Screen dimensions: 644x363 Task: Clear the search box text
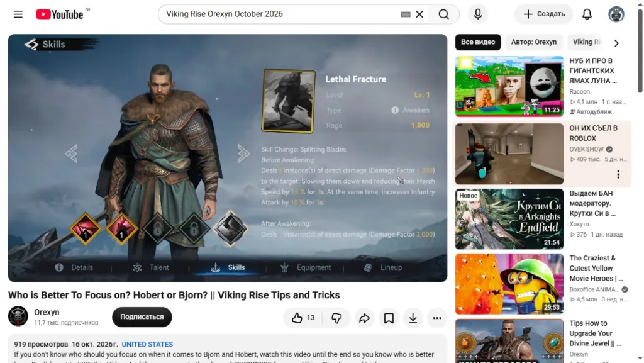click(x=419, y=14)
